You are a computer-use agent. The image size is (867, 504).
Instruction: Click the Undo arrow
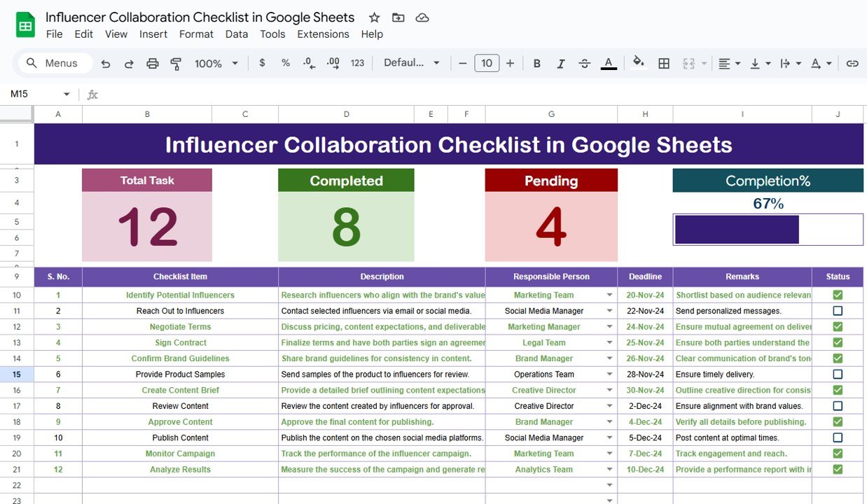(106, 64)
